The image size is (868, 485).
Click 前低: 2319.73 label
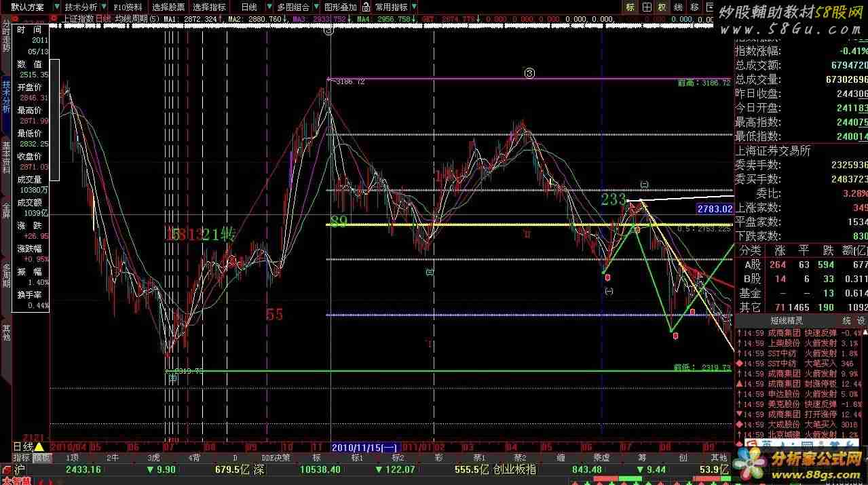(702, 367)
